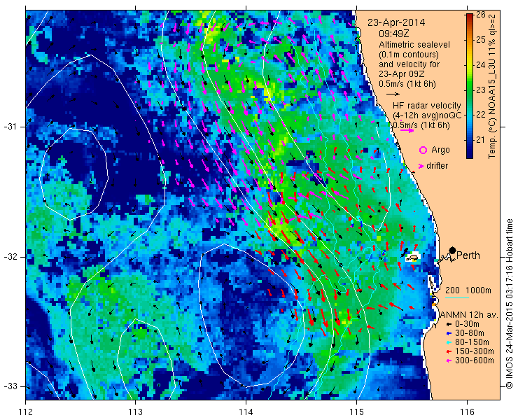The image size is (518, 420).
Task: Click the IMOS copyright timestamp text
Action: (x=510, y=304)
